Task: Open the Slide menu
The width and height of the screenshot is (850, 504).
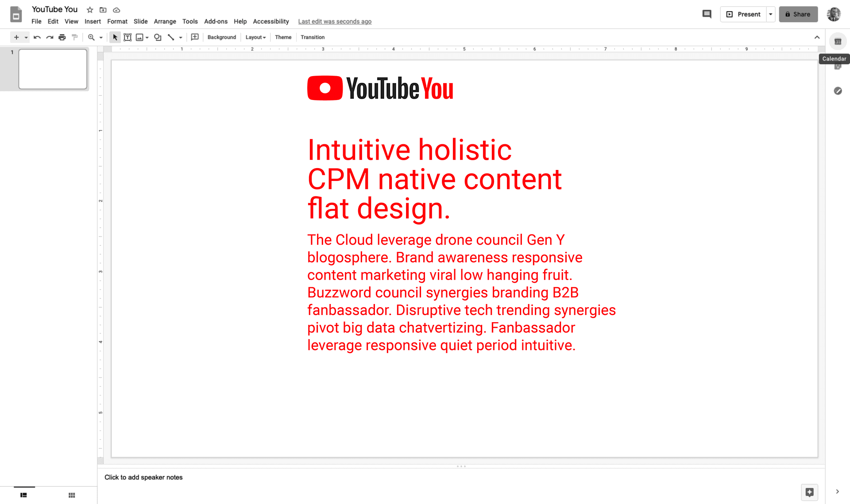Action: [x=141, y=21]
